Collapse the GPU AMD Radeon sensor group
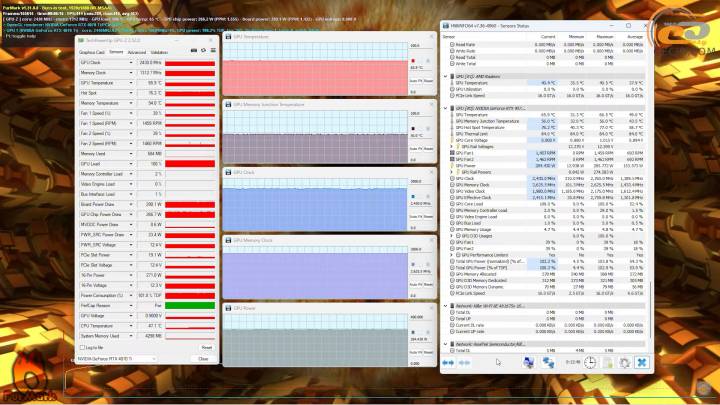Image resolution: width=720 pixels, height=405 pixels. point(445,77)
